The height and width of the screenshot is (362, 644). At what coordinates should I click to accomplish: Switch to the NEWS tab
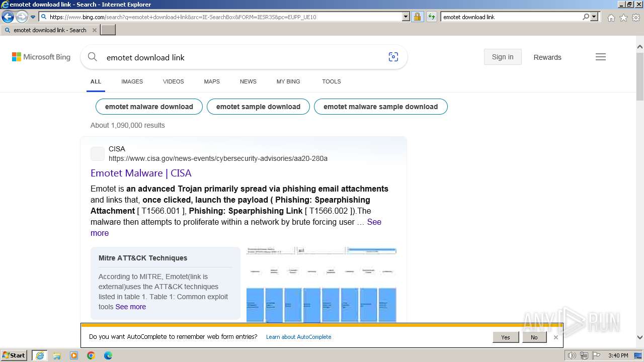248,81
